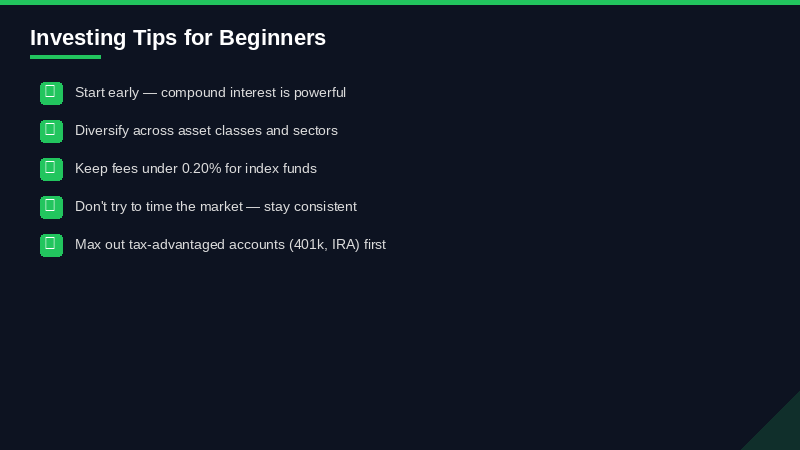Click the "Diversify across asset classes and sectors" text

tap(206, 131)
